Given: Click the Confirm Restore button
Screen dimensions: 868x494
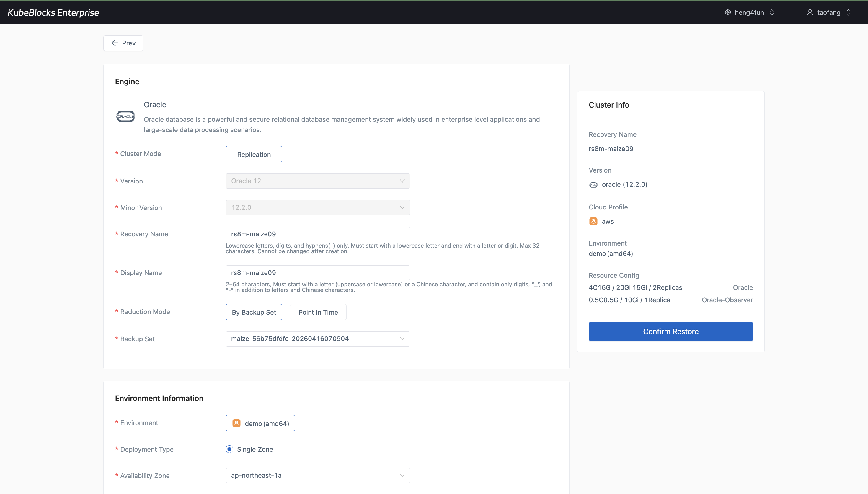Looking at the screenshot, I should pos(670,331).
